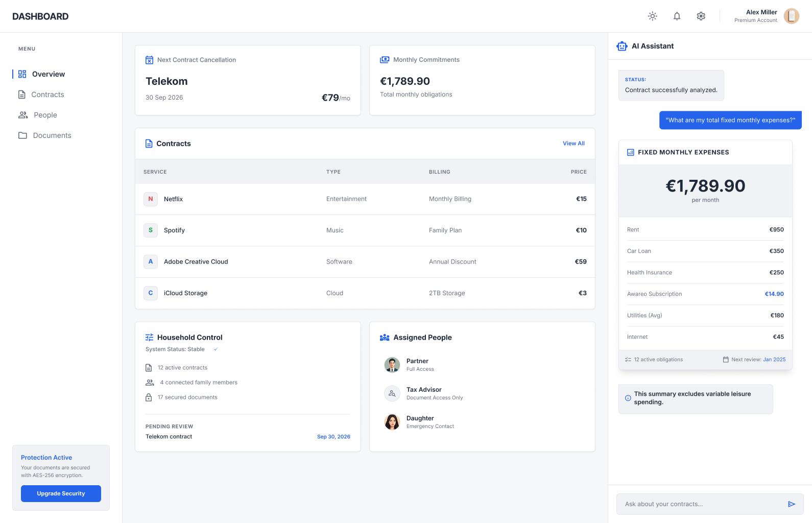Click the Rent expense row

pos(705,230)
